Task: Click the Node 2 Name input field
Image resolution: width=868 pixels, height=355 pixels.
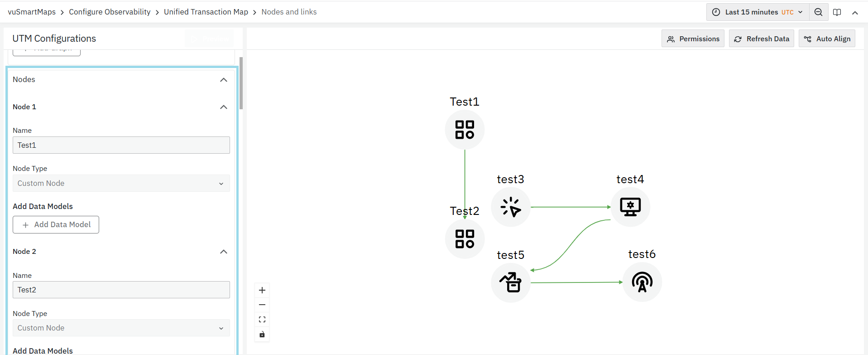Action: click(x=121, y=290)
